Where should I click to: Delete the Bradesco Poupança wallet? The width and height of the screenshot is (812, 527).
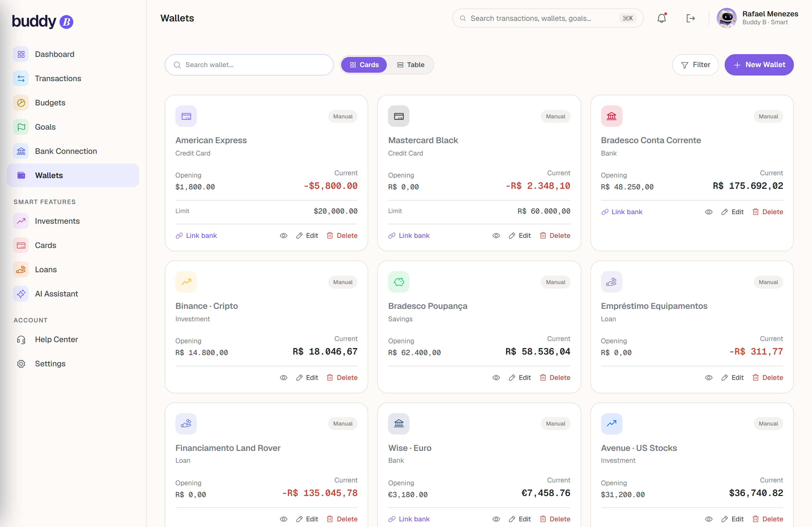[555, 378]
